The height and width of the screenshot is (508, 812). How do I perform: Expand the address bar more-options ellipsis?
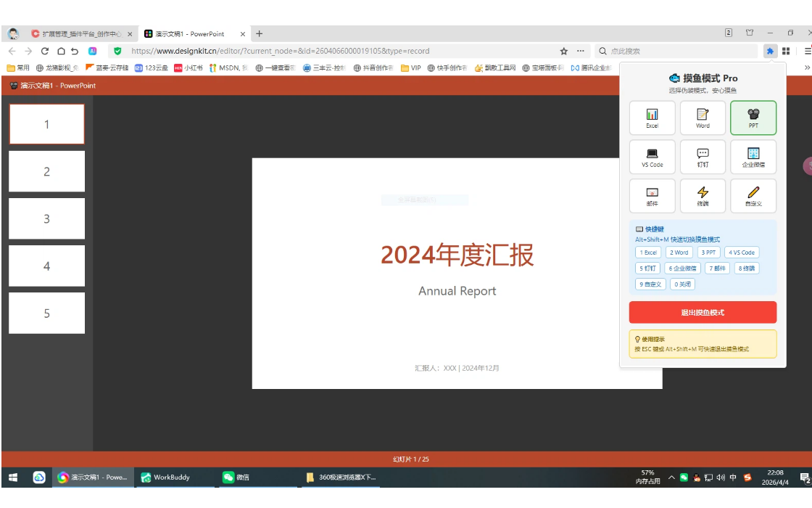[x=580, y=51]
